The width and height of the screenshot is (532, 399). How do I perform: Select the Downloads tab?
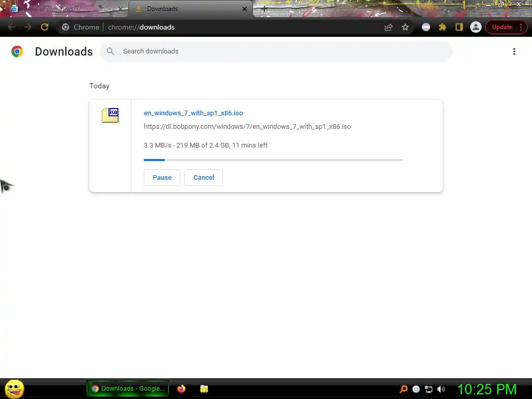point(190,9)
